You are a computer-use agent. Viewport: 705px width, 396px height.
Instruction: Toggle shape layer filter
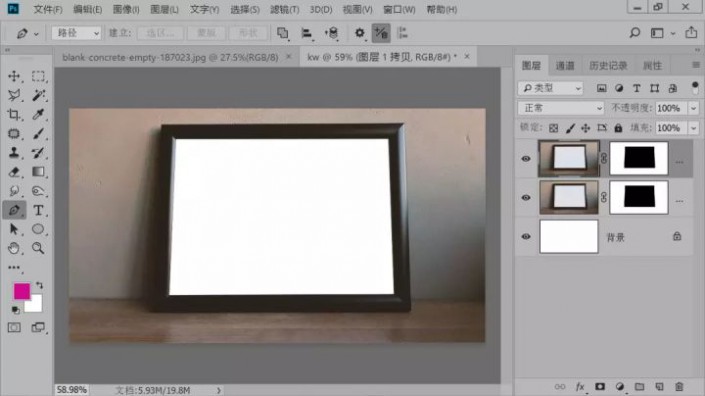pyautogui.click(x=654, y=88)
